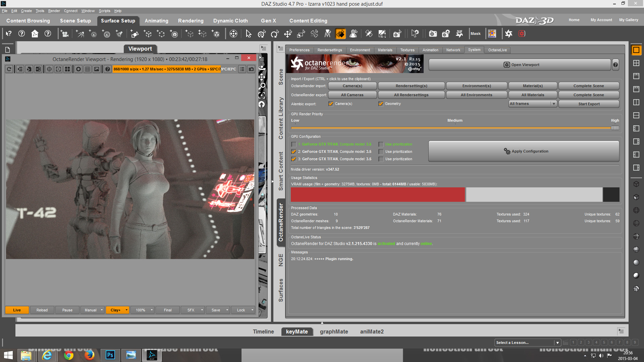Image resolution: width=644 pixels, height=362 pixels.
Task: Click the restart render icon in Octane viewport
Action: (x=9, y=69)
